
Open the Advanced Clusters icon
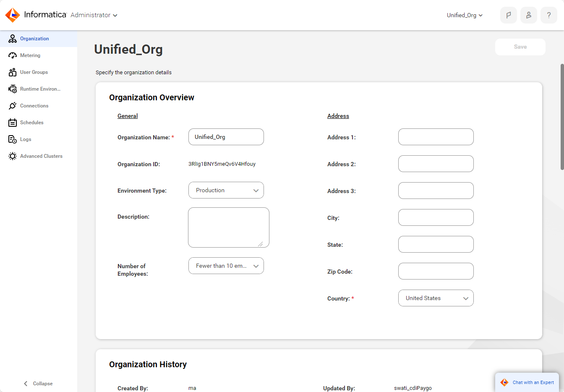pos(13,156)
